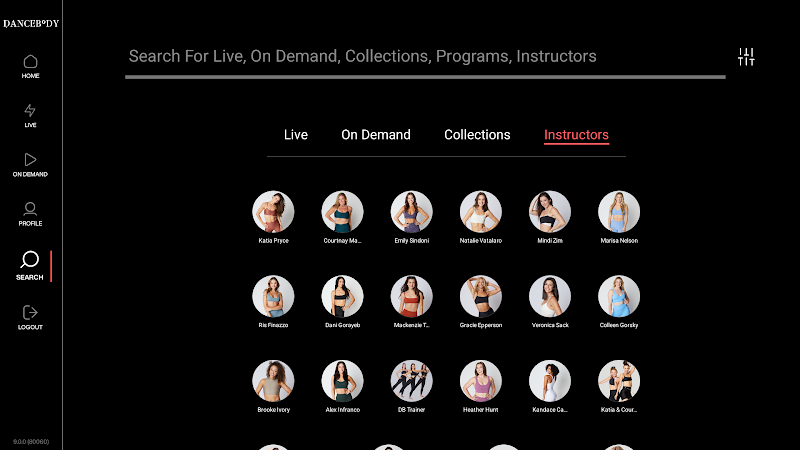Click the name label Ris Finazzo
This screenshot has height=450, width=800.
point(273,325)
